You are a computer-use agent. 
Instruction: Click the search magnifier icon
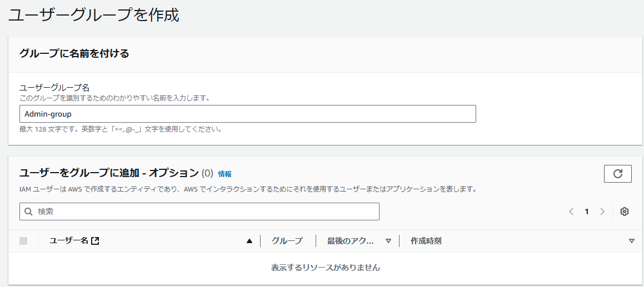click(x=28, y=212)
